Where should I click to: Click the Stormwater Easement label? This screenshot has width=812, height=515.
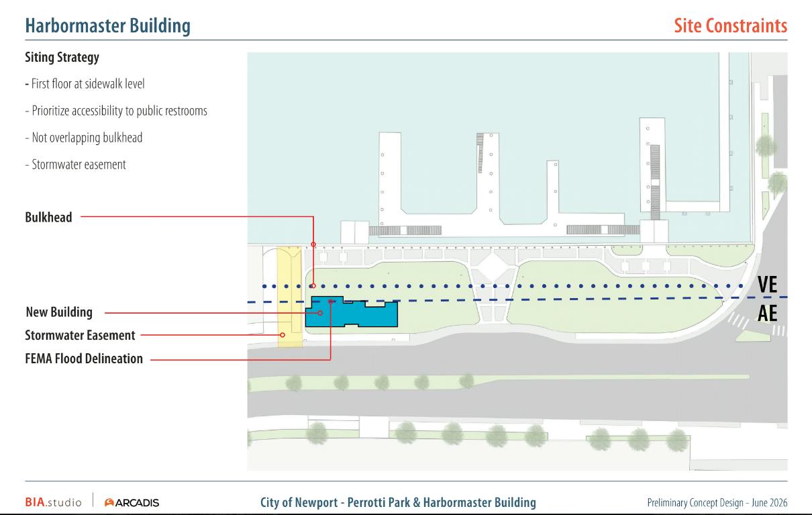point(80,335)
